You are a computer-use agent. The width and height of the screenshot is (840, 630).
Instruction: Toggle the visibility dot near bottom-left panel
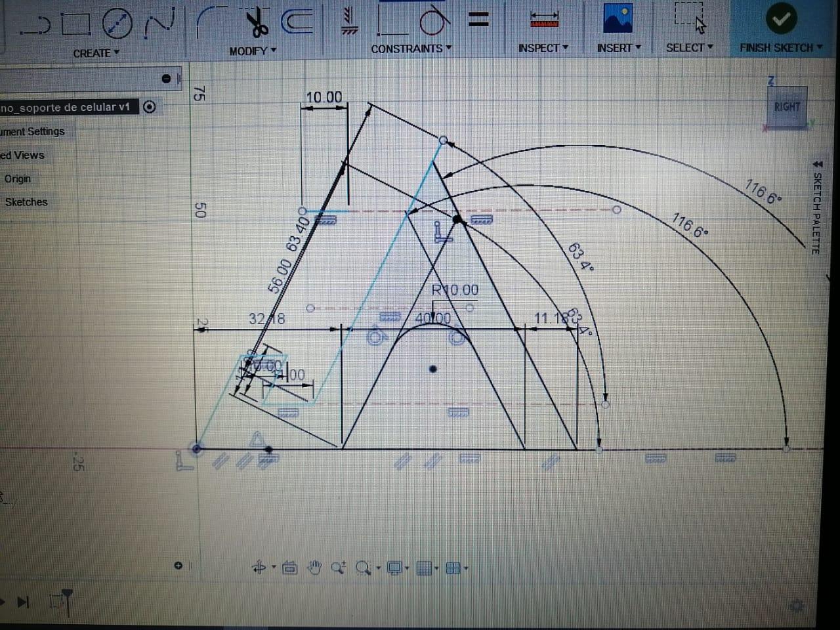178,564
